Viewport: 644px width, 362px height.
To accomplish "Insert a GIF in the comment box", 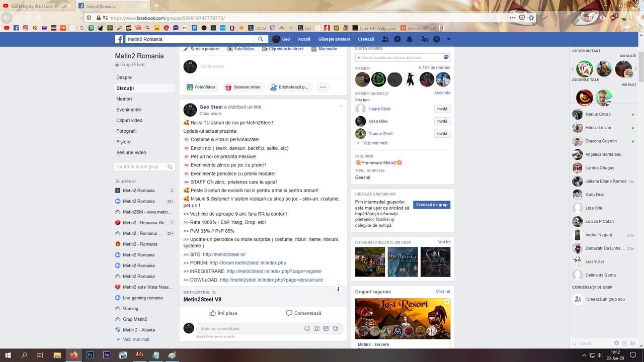I will pyautogui.click(x=326, y=328).
